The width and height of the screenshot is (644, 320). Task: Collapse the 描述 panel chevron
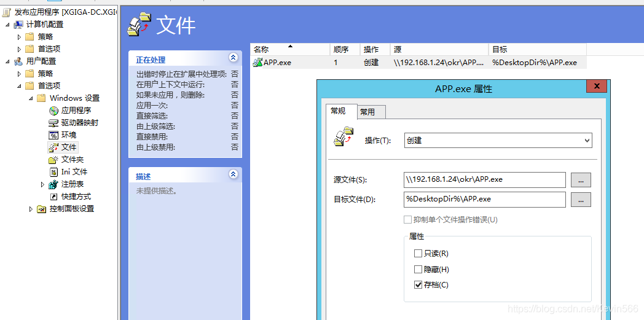(x=234, y=174)
